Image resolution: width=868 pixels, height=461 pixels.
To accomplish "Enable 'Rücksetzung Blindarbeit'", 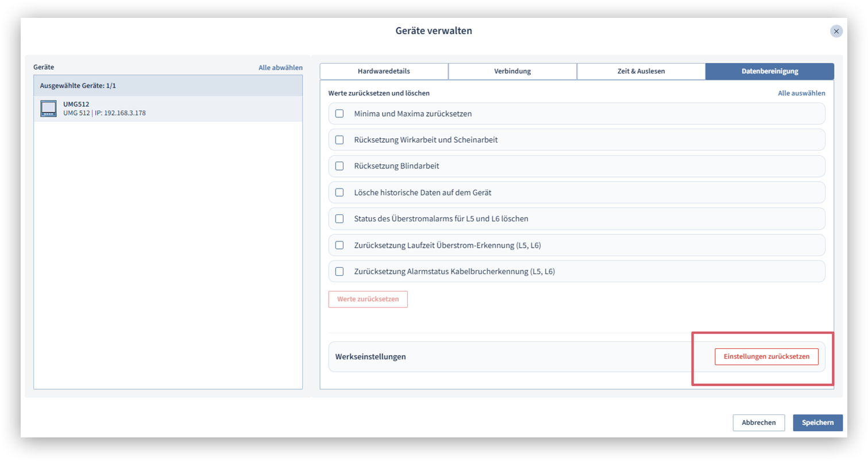I will coord(339,166).
